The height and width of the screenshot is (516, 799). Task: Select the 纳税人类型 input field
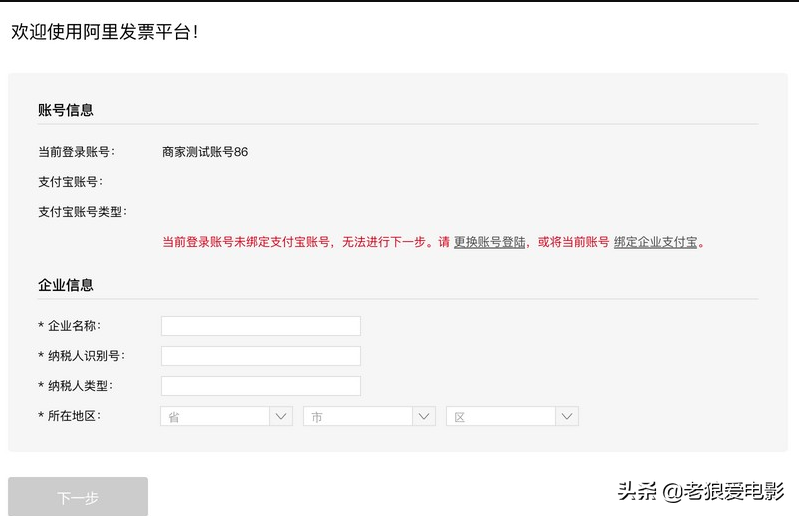[260, 386]
